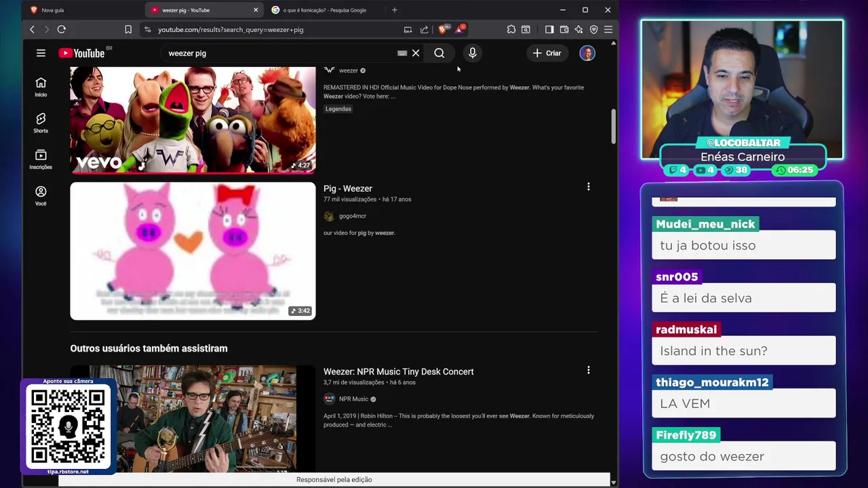Image resolution: width=868 pixels, height=488 pixels.
Task: Open the YouTube hamburger guide menu
Action: [41, 53]
